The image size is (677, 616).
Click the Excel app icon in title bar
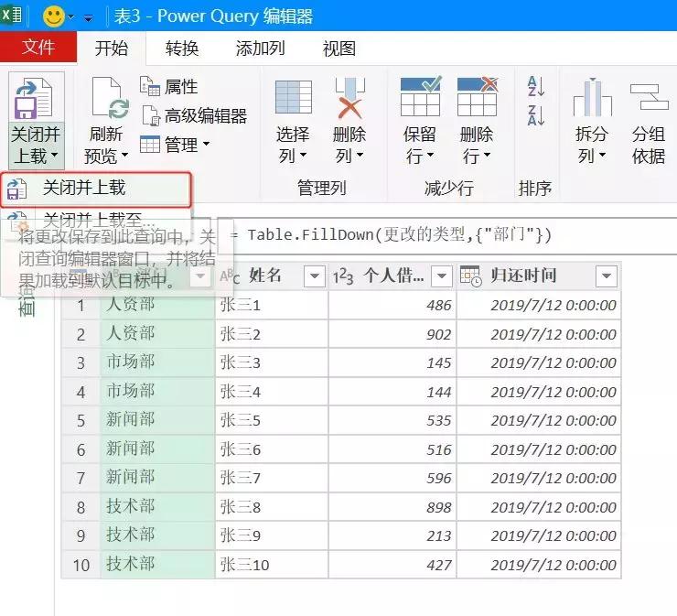[12, 16]
